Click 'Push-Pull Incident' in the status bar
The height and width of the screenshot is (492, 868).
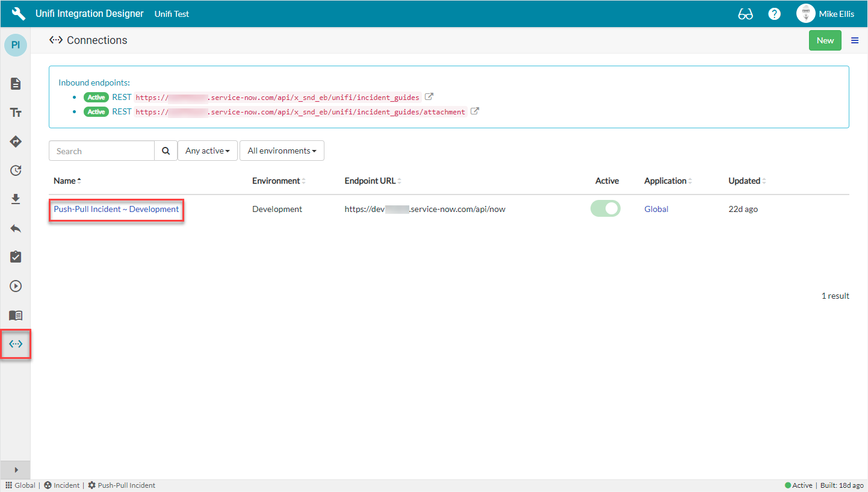126,485
